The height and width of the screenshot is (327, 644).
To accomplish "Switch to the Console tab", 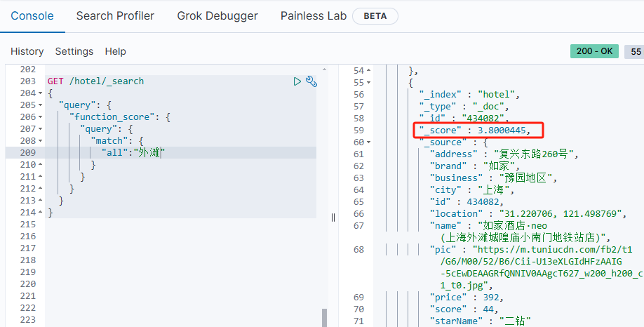I will pyautogui.click(x=32, y=16).
